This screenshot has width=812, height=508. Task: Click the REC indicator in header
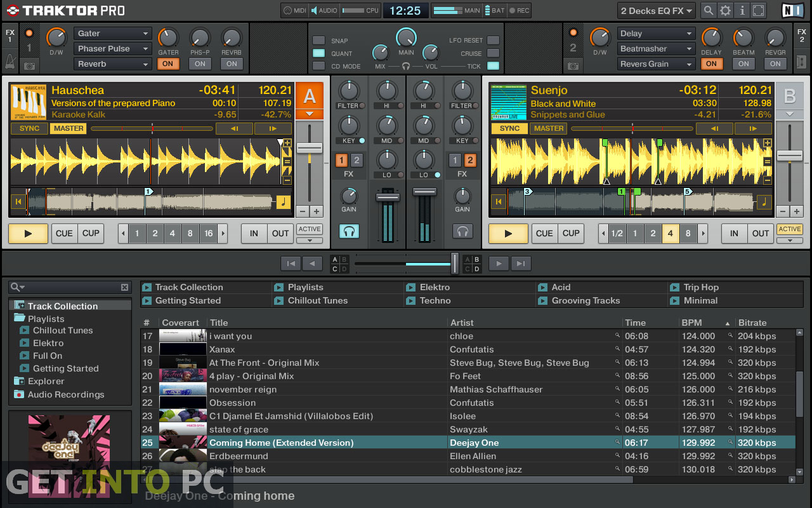coord(520,10)
